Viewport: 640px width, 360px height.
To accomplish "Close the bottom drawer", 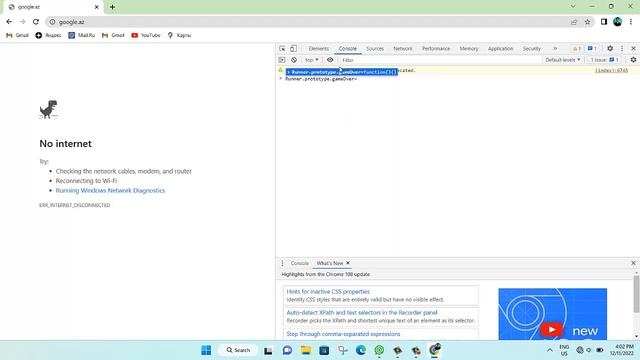I will coord(633,263).
